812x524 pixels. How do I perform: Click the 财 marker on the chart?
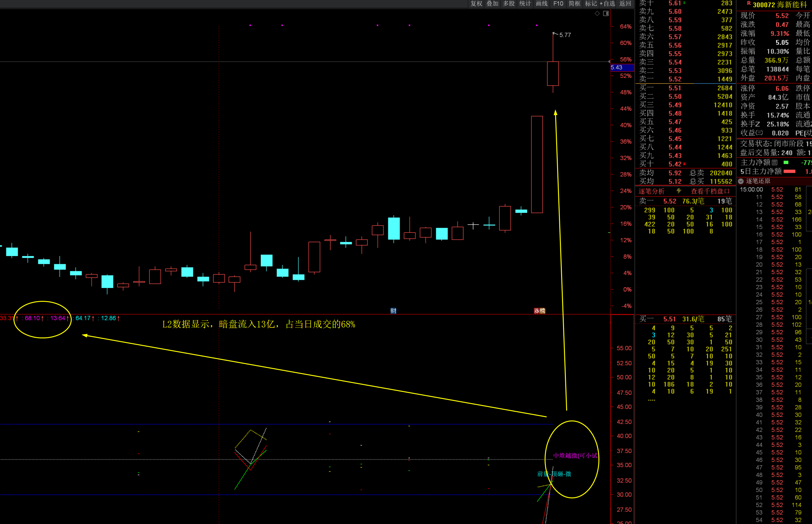(393, 311)
